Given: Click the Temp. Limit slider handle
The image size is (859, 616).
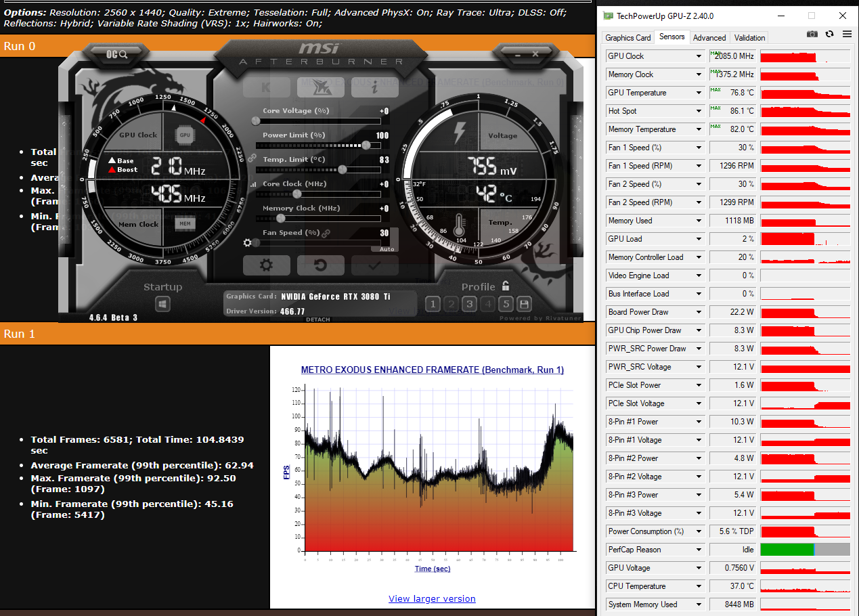Looking at the screenshot, I should tap(342, 169).
